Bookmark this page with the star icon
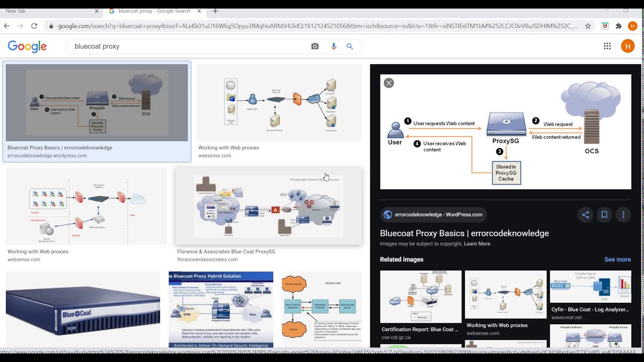644x362 pixels. coord(588,26)
